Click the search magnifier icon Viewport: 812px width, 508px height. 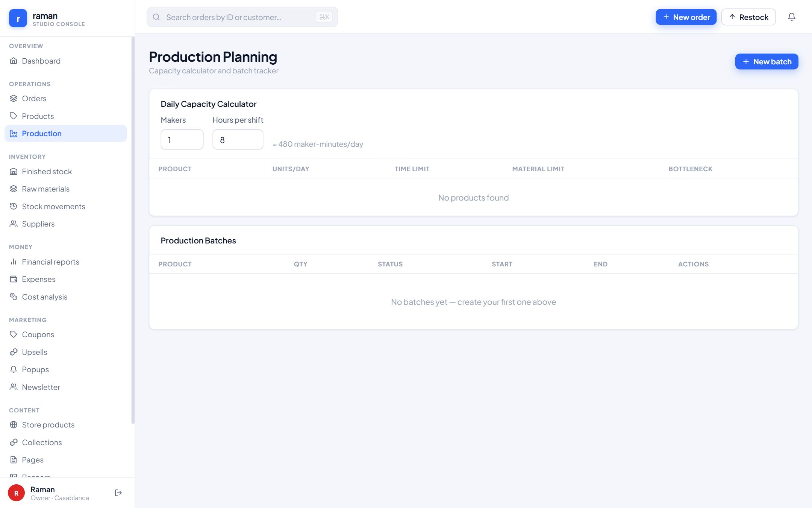156,17
